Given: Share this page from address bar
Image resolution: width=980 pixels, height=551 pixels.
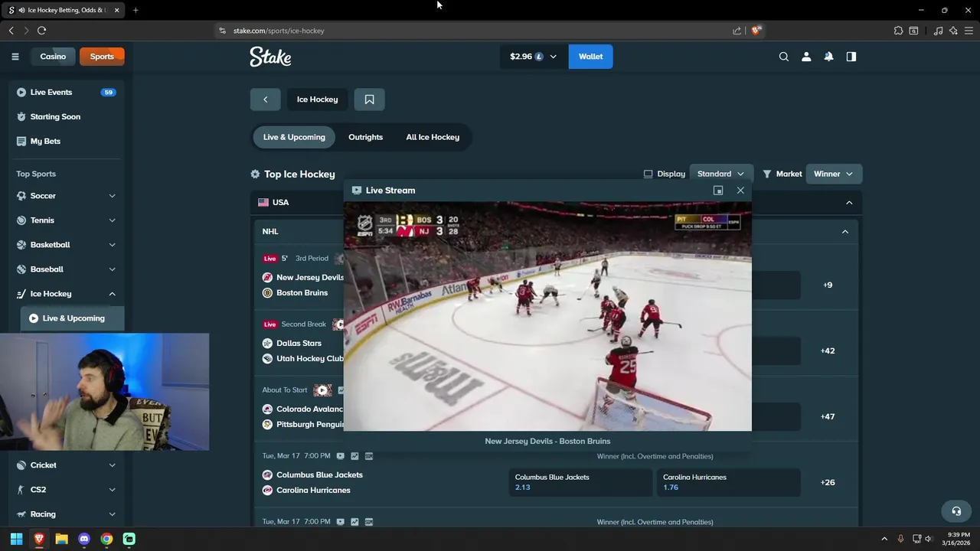Looking at the screenshot, I should pyautogui.click(x=737, y=31).
